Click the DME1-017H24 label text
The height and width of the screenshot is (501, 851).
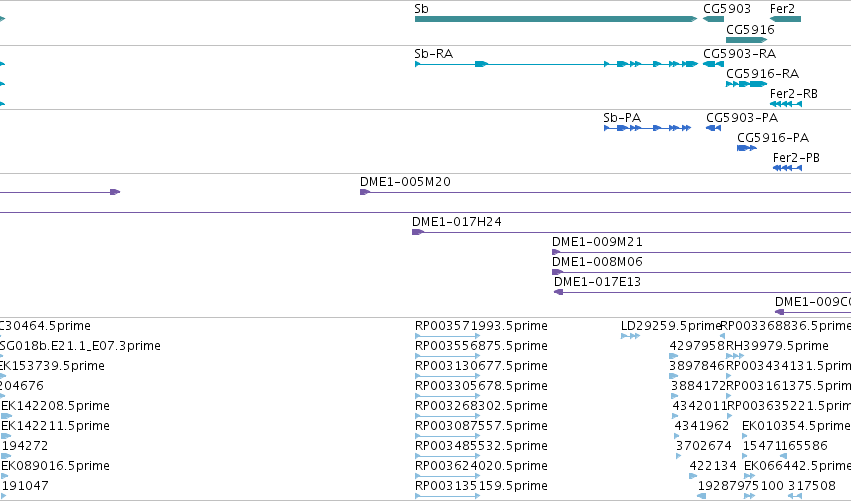point(456,222)
